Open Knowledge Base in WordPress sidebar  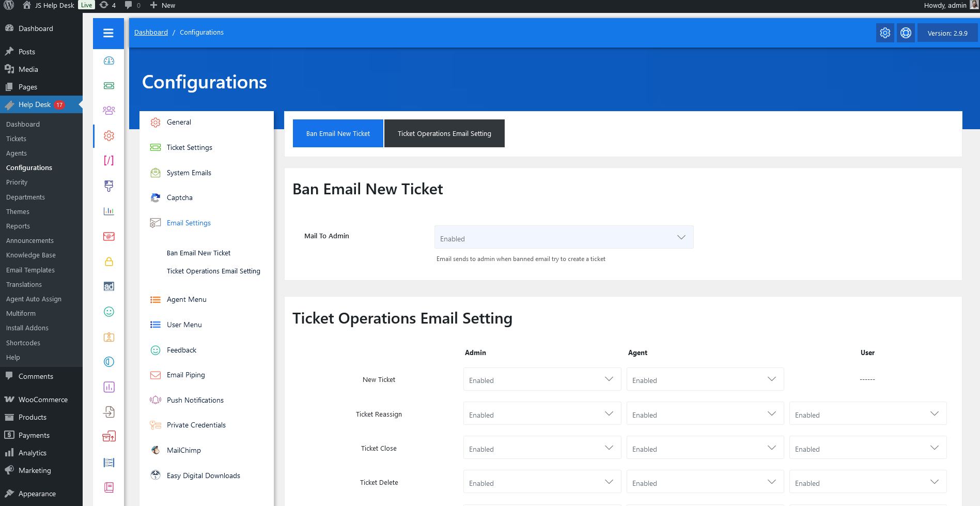31,255
